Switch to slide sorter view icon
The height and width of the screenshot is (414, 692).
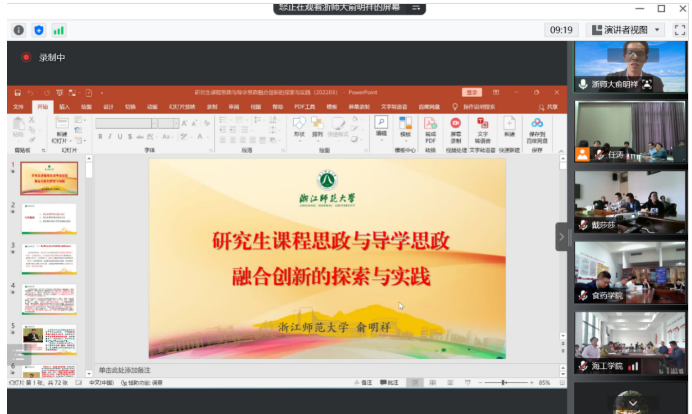point(432,383)
